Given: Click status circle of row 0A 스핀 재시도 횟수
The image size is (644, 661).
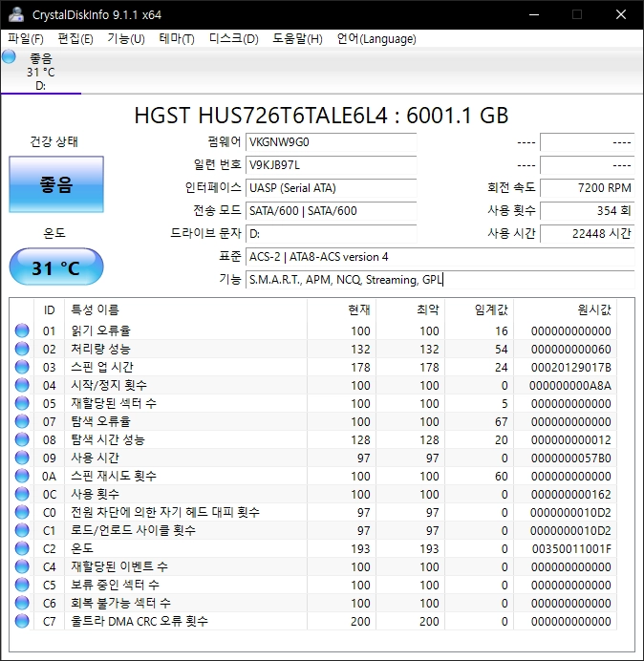Looking at the screenshot, I should click(x=22, y=476).
